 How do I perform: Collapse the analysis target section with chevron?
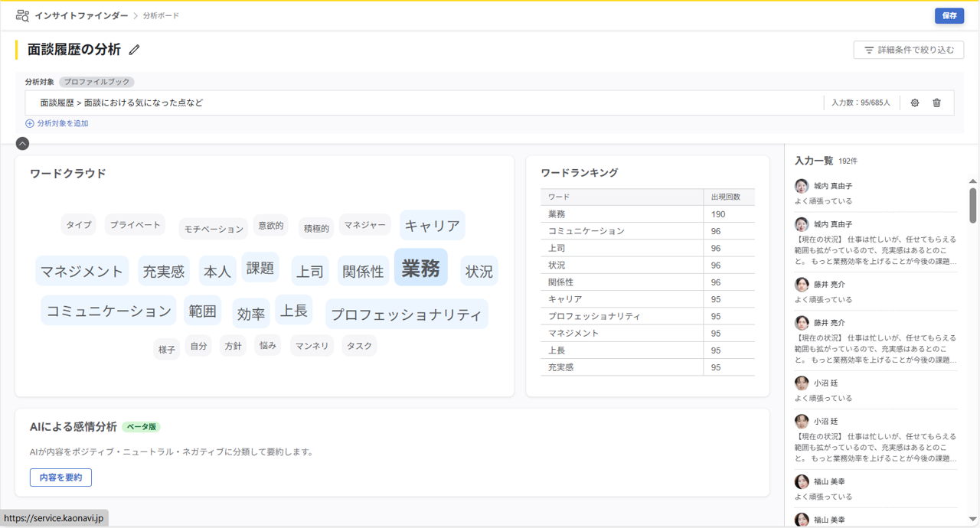[22, 144]
